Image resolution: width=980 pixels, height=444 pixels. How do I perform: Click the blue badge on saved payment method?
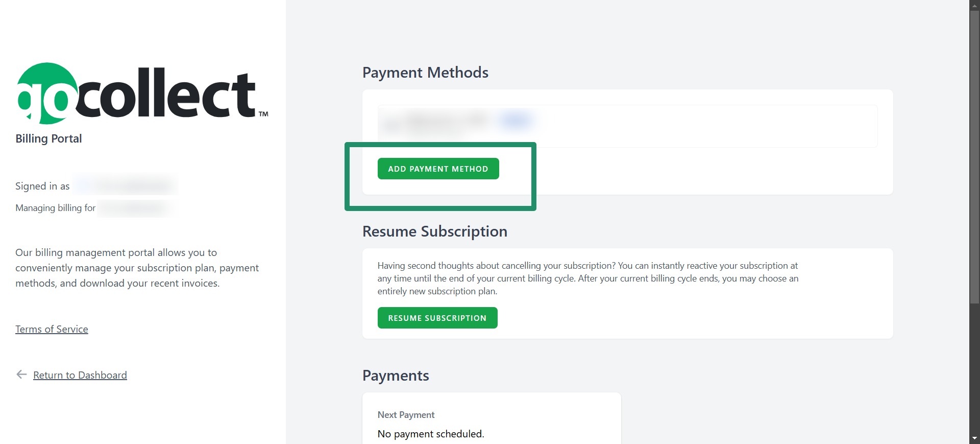pos(516,120)
